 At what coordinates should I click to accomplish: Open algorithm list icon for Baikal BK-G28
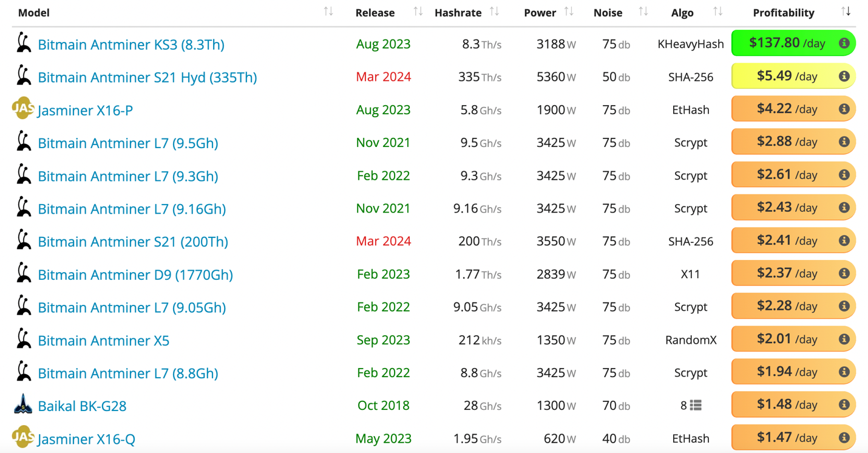pyautogui.click(x=696, y=406)
